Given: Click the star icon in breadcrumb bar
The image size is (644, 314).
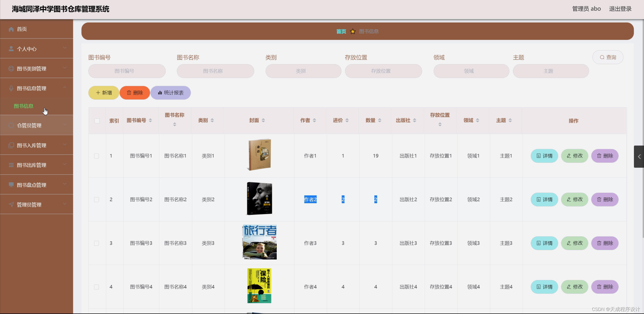Looking at the screenshot, I should 352,31.
